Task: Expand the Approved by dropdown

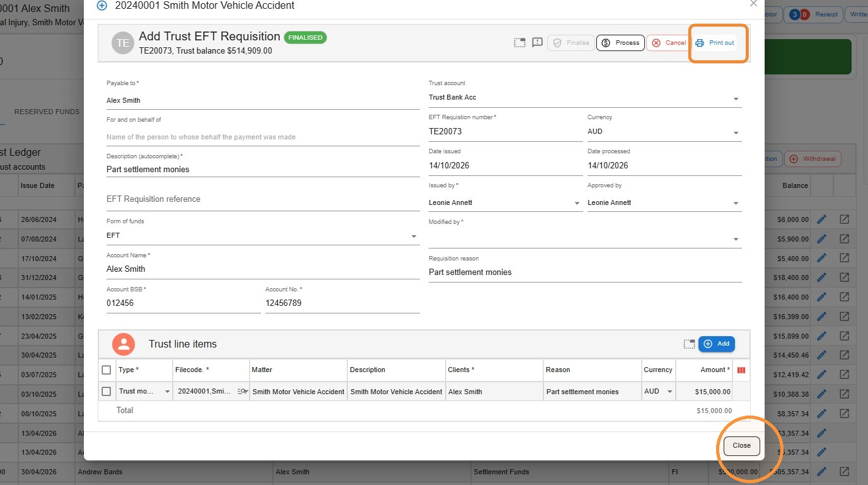Action: point(736,203)
